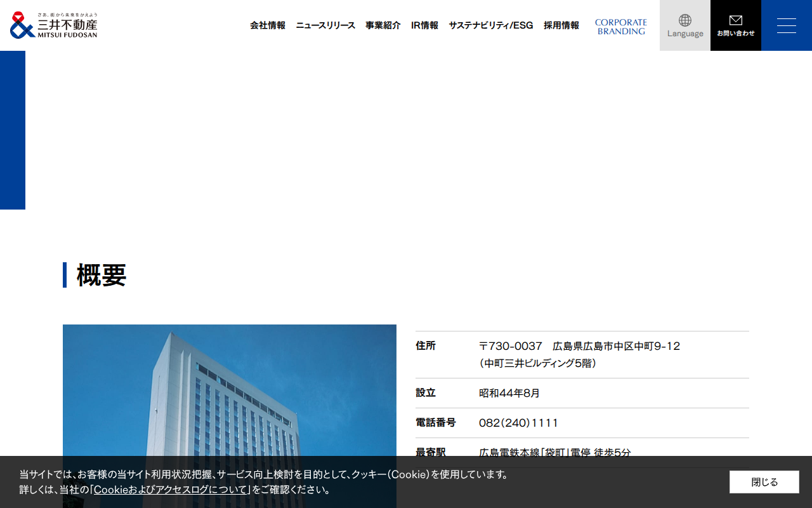Screen dimensions: 812x508
Task: Open the Corporate Branding link
Action: [621, 27]
